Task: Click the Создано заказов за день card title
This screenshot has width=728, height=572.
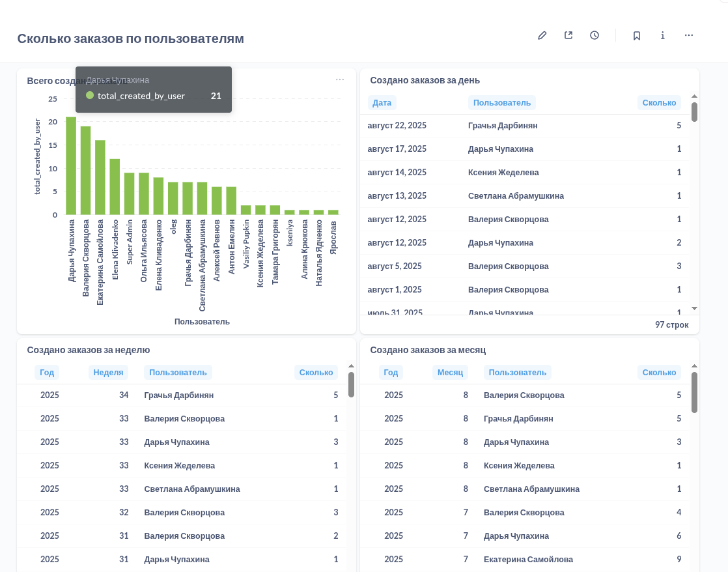Action: pos(425,80)
